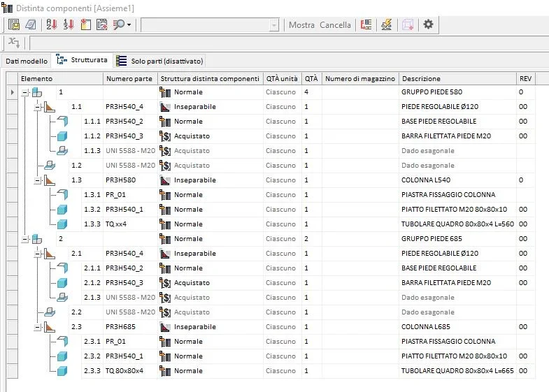Collapse tree node for item 1.3
549x392 pixels.
coord(38,181)
